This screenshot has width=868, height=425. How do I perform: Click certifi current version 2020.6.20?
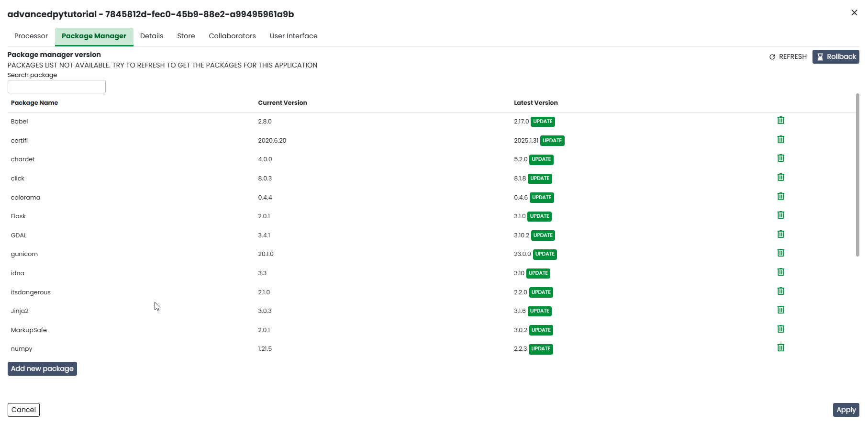pos(272,141)
